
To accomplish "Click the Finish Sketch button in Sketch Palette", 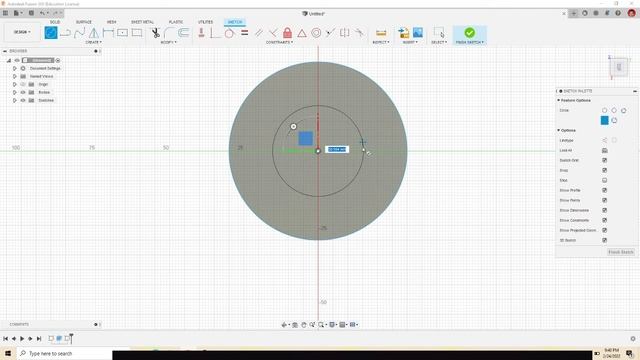I will [x=620, y=252].
